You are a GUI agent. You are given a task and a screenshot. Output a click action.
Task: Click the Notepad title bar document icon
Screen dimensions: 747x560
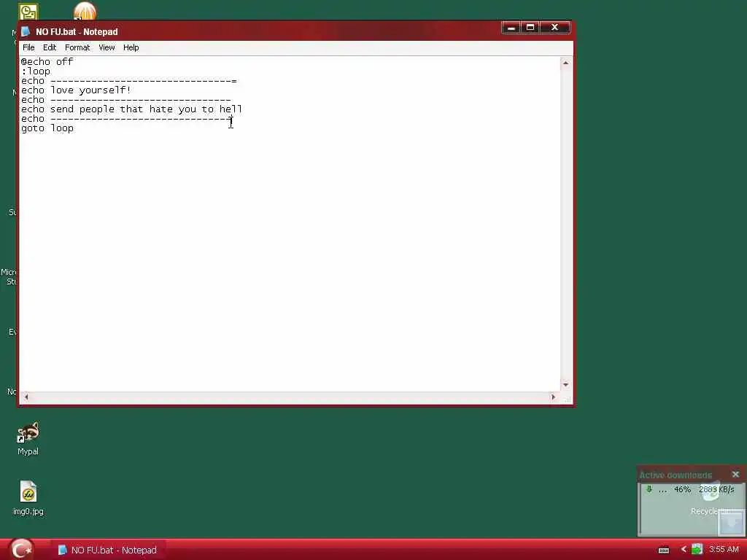[x=26, y=32]
